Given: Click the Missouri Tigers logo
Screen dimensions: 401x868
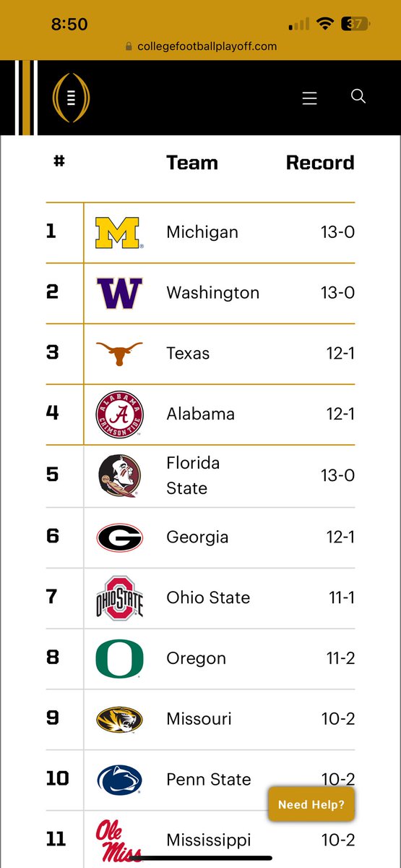Looking at the screenshot, I should click(120, 719).
